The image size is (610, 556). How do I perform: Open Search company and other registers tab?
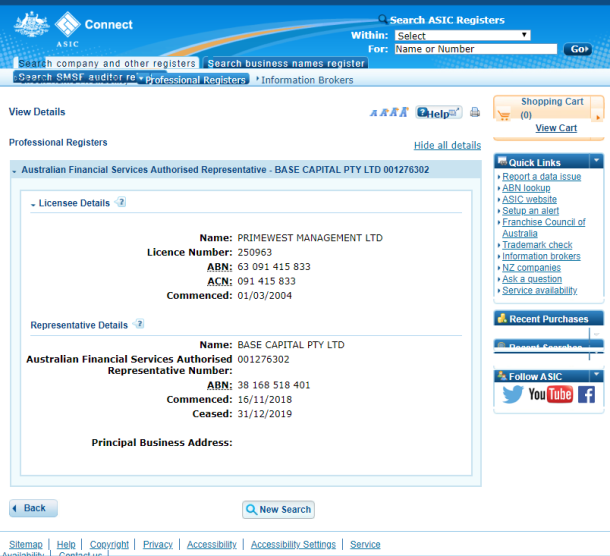click(107, 63)
